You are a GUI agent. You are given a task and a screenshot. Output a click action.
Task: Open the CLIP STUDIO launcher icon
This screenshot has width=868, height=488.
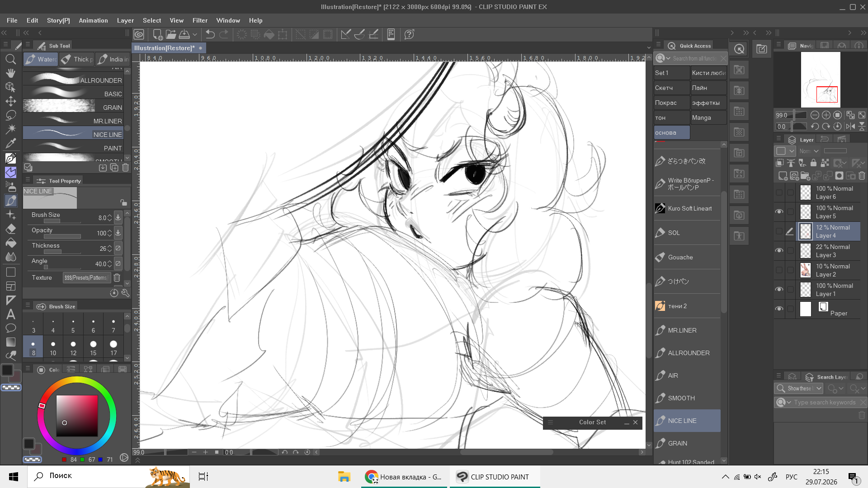[139, 34]
